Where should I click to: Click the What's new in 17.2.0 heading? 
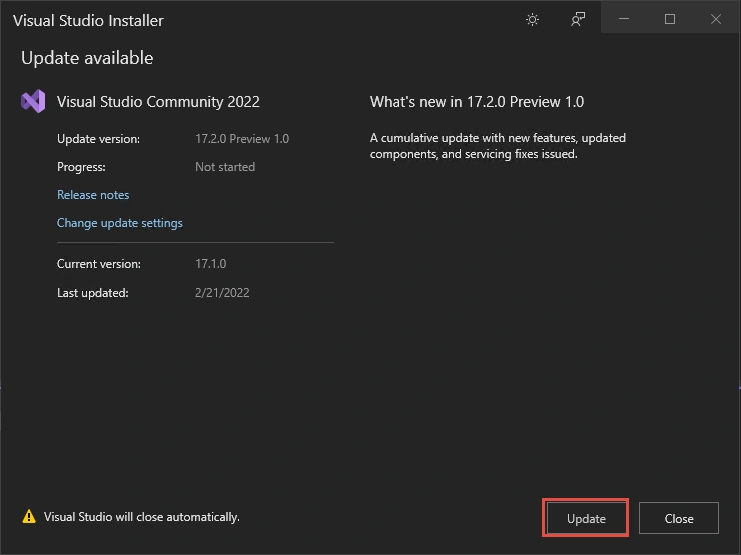477,102
